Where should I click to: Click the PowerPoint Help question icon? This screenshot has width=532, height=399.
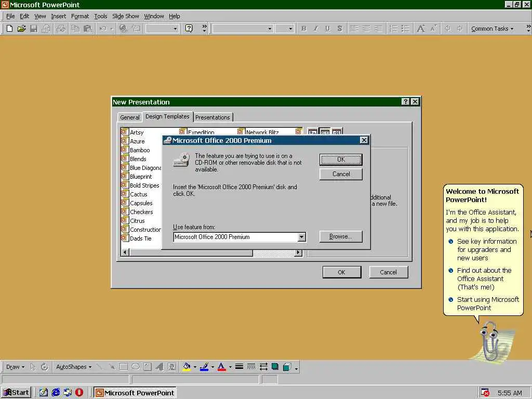point(189,29)
